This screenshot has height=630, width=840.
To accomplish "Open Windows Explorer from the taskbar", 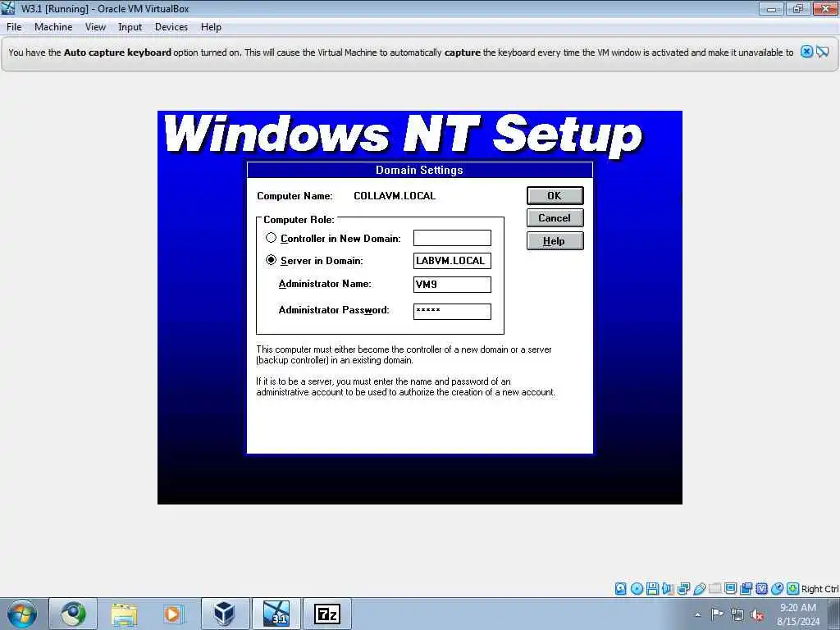I will [125, 614].
